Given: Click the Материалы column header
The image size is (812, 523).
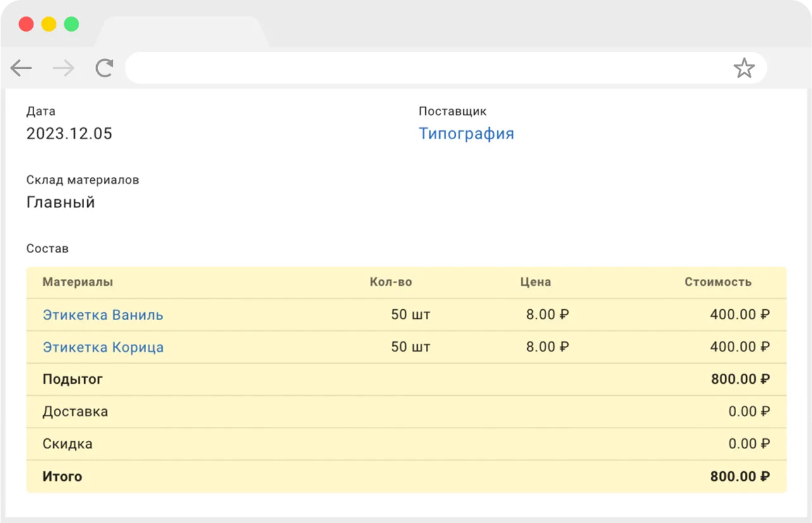Looking at the screenshot, I should (78, 282).
